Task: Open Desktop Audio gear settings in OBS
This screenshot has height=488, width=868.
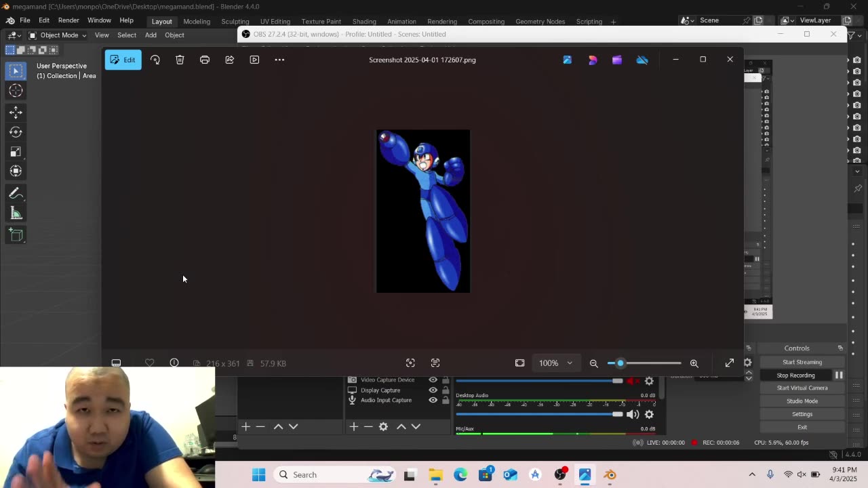Action: tap(649, 414)
